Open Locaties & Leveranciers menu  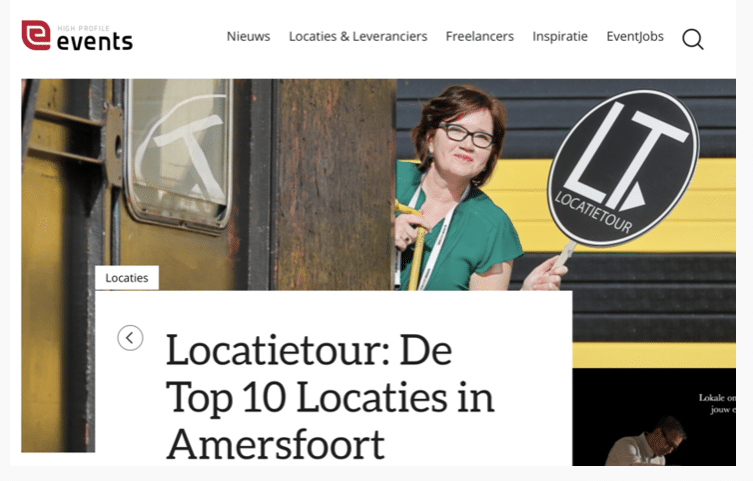(358, 36)
